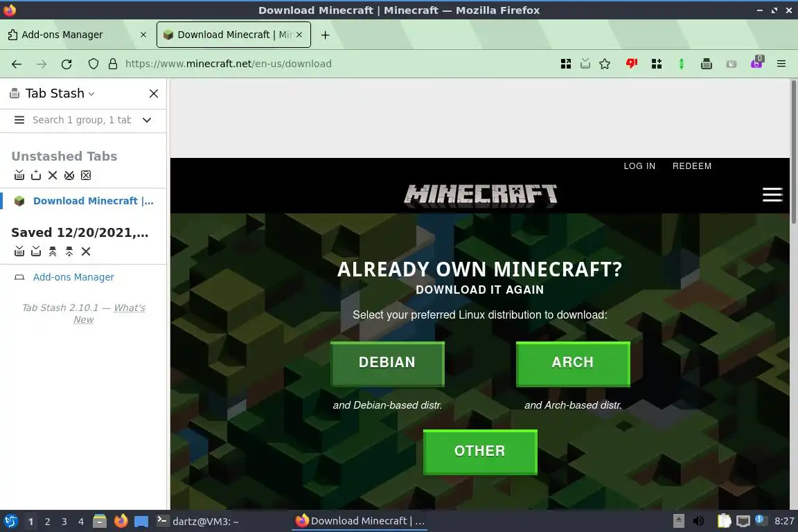This screenshot has height=532, width=798.
Task: Click the page vertical scrollbar
Action: pyautogui.click(x=793, y=151)
